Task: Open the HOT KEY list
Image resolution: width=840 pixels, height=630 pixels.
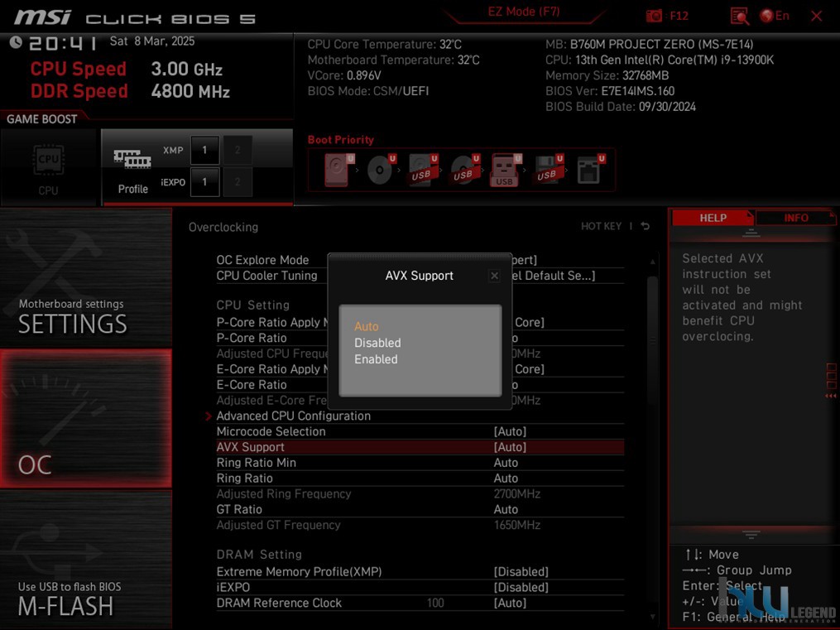Action: (x=601, y=226)
